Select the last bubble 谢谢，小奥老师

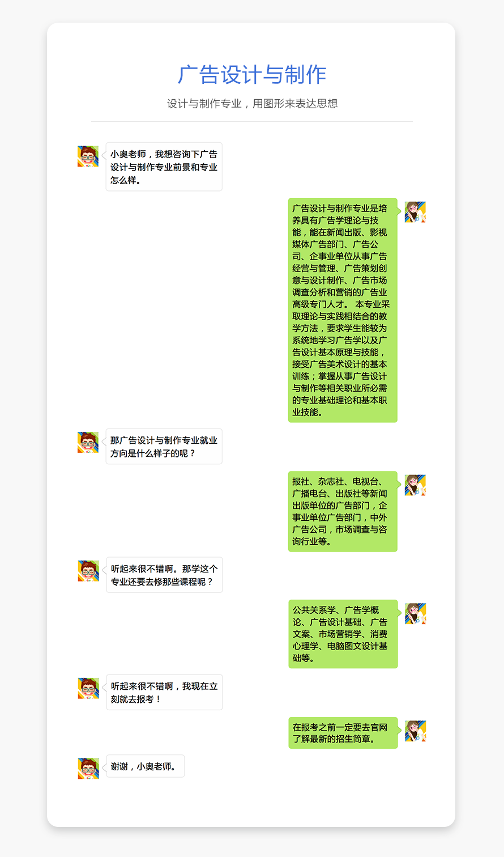[x=145, y=766]
